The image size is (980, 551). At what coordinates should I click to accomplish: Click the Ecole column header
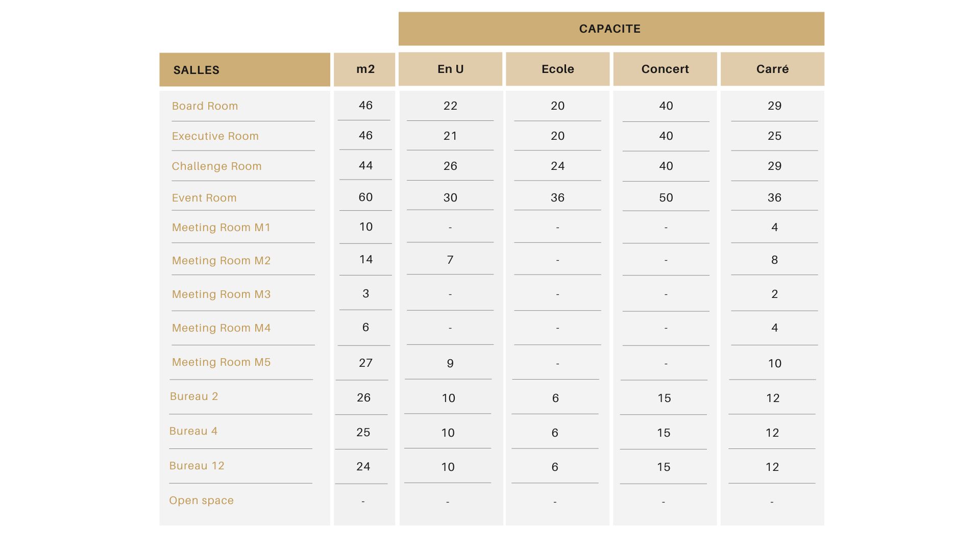pyautogui.click(x=557, y=69)
